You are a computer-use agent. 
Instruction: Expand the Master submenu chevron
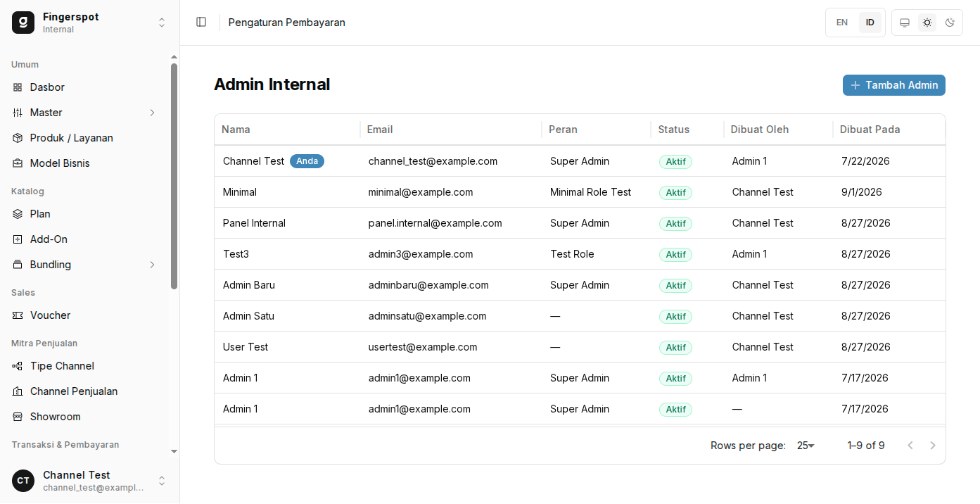(152, 113)
